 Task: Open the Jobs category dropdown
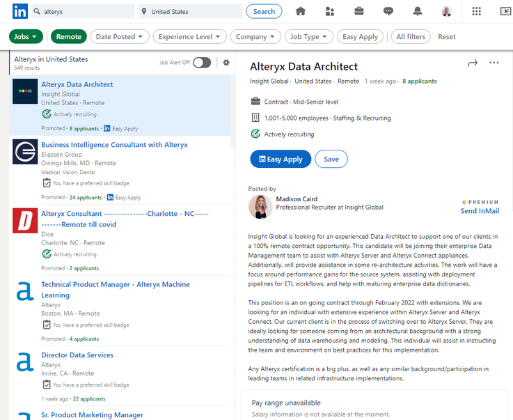[26, 37]
